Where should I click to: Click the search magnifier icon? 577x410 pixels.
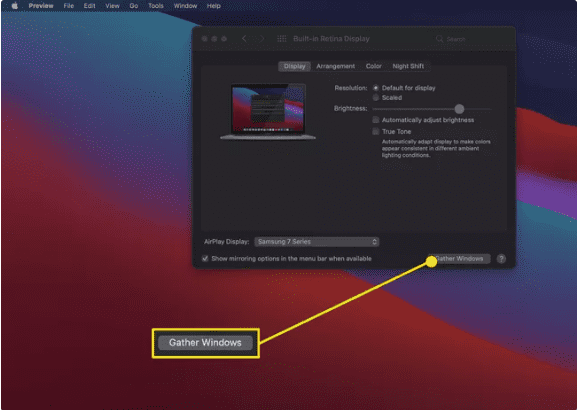click(439, 39)
